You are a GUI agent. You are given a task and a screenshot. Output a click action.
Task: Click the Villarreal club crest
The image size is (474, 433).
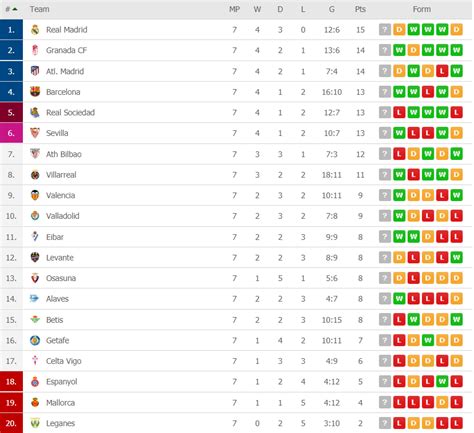(35, 175)
